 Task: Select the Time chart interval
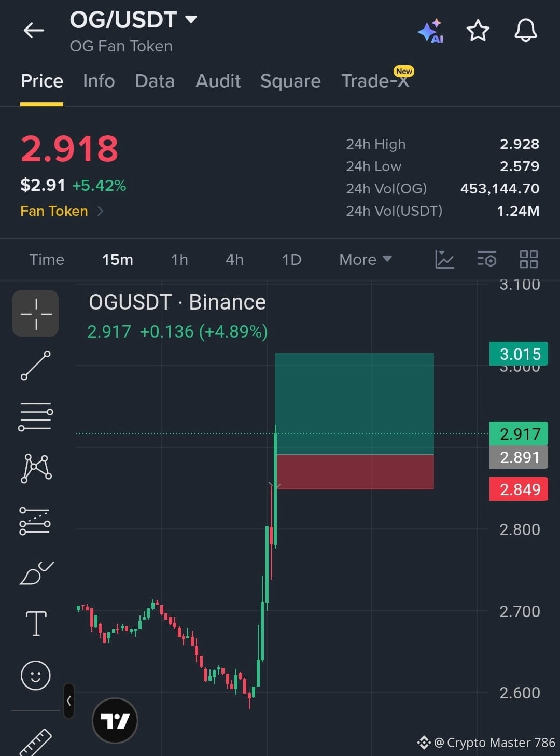(47, 259)
